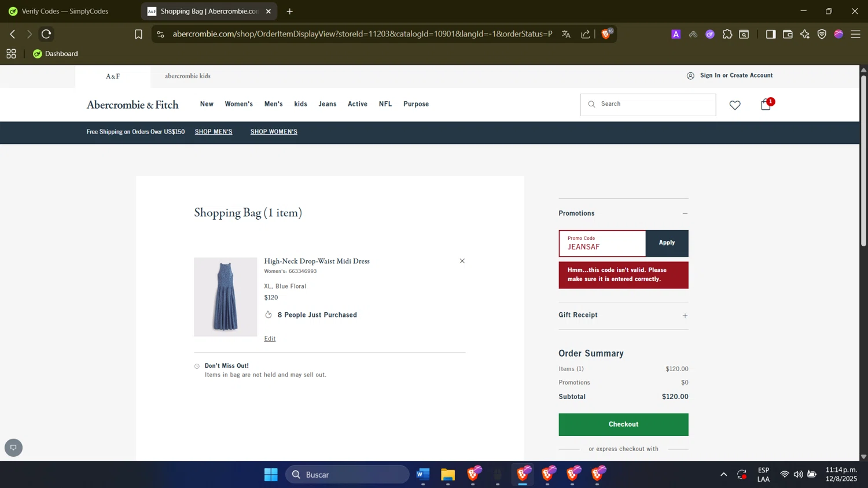Open High-Neck Drop-Waist Midi Dress title
The image size is (868, 488).
pos(317,261)
